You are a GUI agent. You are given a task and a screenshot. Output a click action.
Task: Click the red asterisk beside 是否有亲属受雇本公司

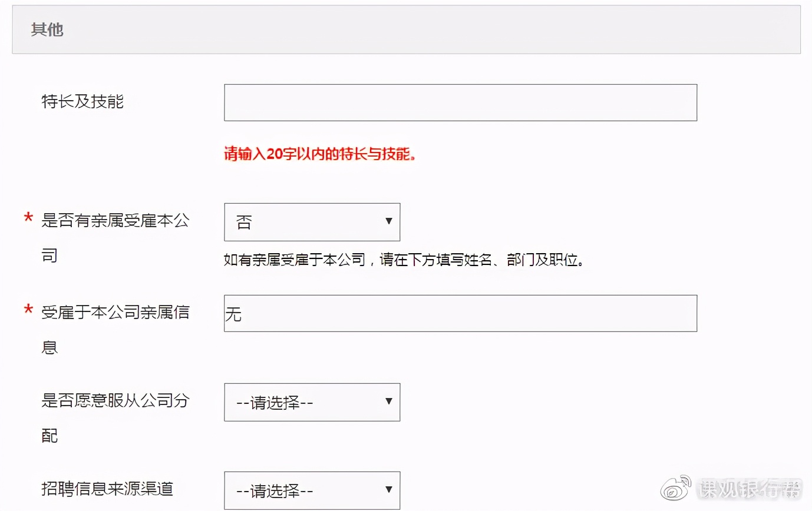28,219
